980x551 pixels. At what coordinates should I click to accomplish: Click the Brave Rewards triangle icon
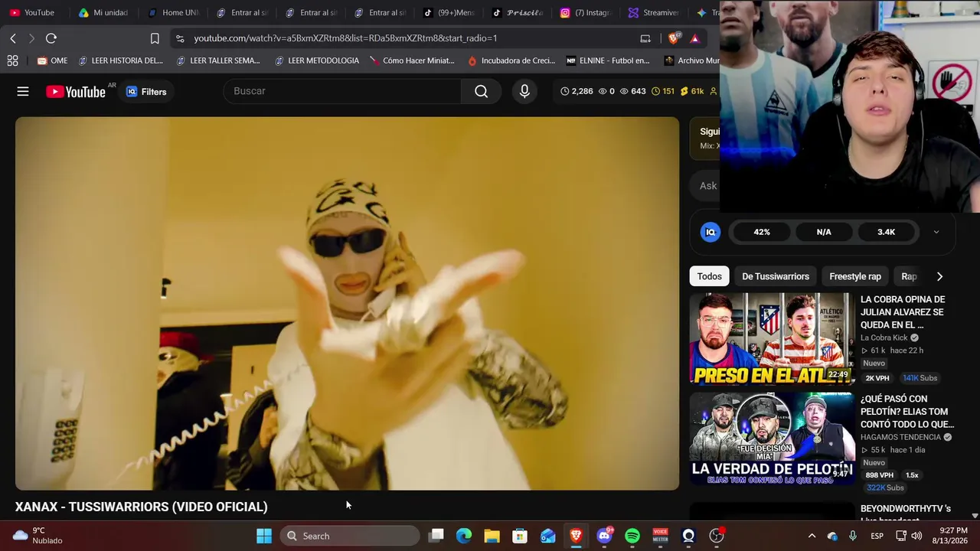tap(694, 38)
